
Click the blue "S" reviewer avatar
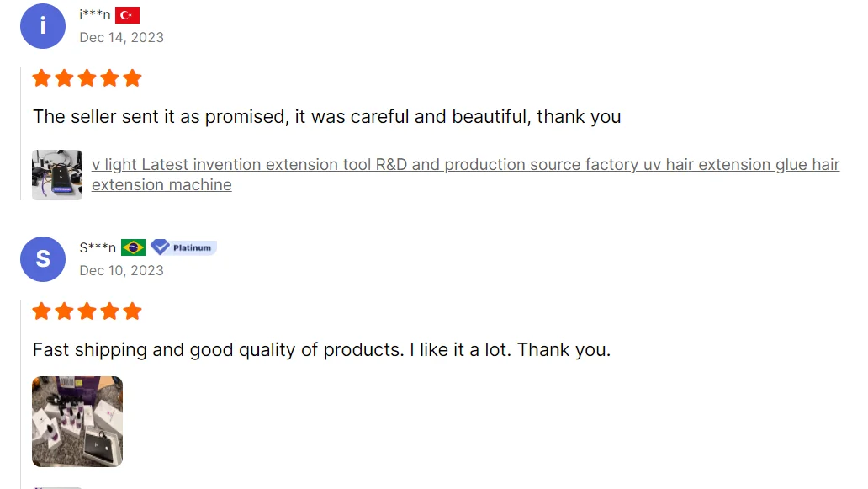pyautogui.click(x=43, y=259)
